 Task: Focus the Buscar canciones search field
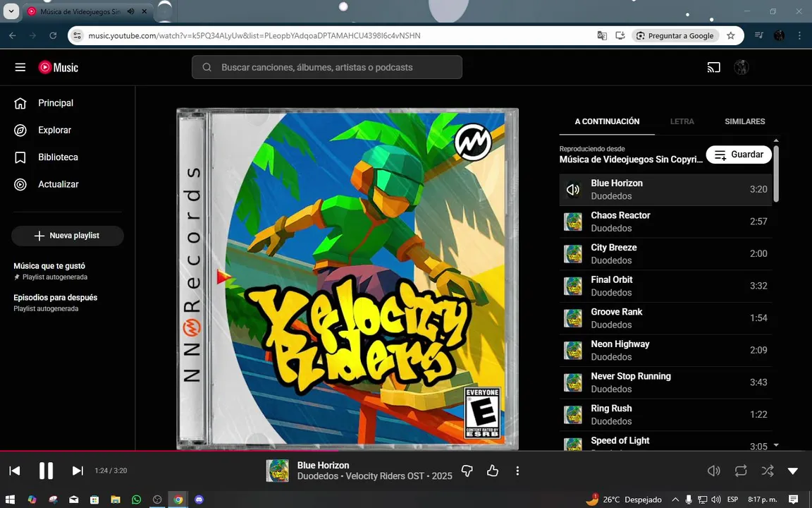(327, 68)
